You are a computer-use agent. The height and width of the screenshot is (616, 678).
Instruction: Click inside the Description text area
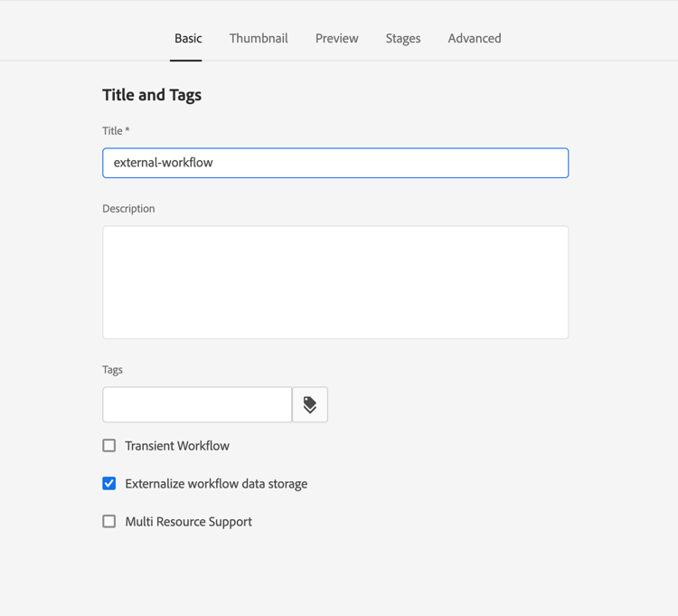coord(335,282)
